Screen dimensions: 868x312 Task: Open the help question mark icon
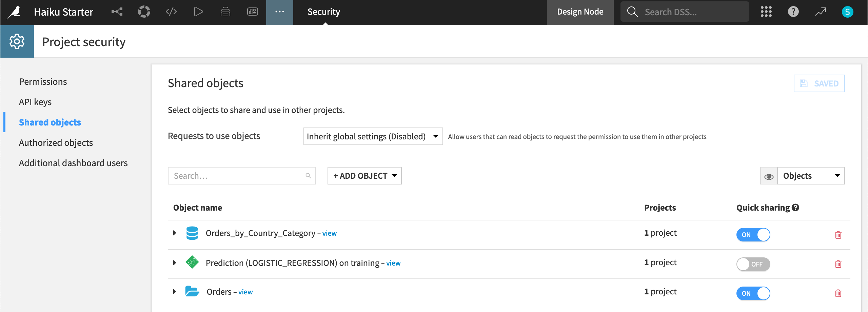click(x=793, y=11)
